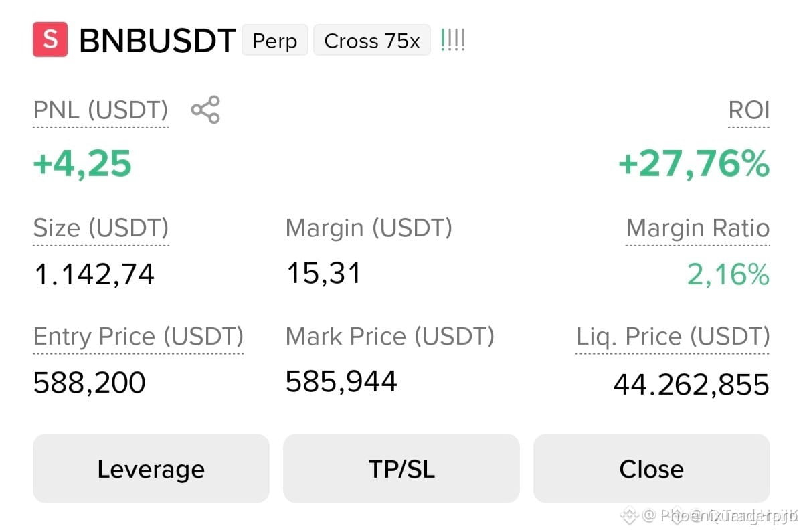The image size is (803, 532).
Task: Open the TP/SL settings button
Action: 401,468
